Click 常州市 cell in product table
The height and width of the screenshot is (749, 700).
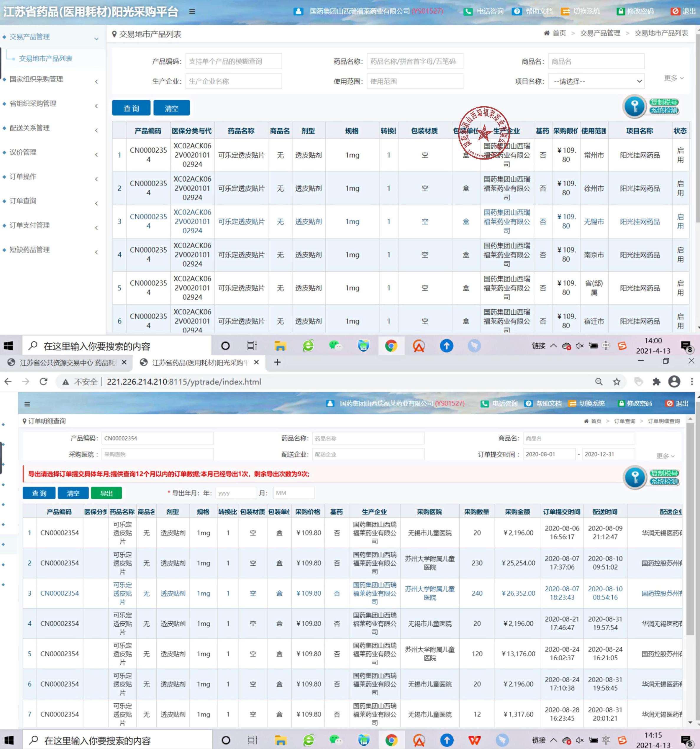[594, 155]
